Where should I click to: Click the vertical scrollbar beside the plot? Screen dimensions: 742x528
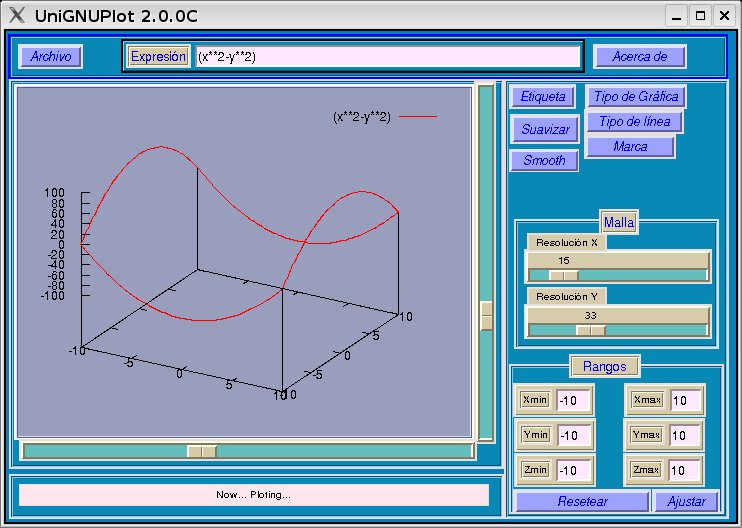coord(486,315)
